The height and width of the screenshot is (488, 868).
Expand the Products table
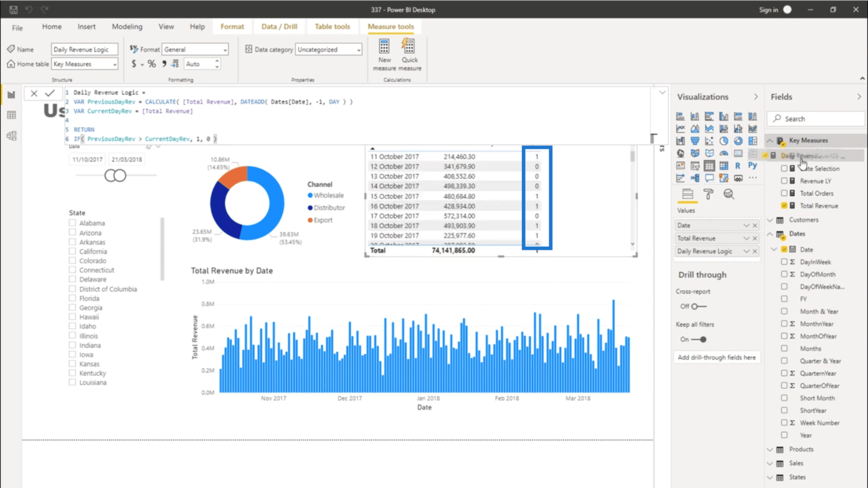coord(770,450)
